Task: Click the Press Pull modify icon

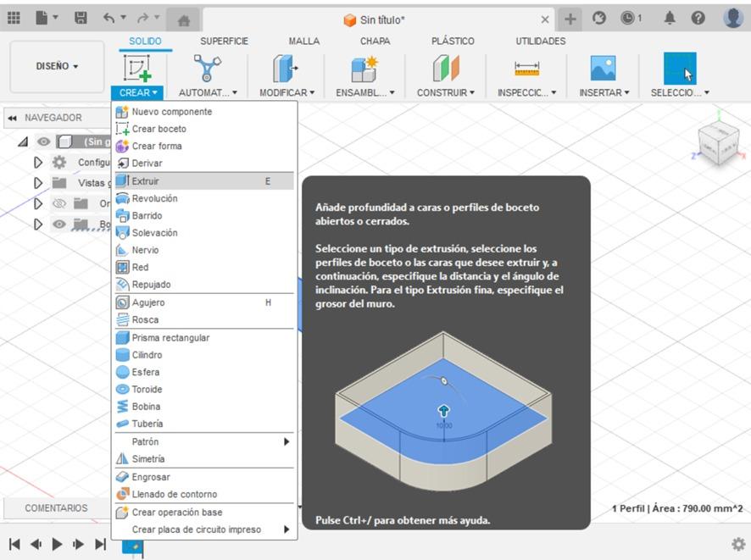Action: point(286,68)
